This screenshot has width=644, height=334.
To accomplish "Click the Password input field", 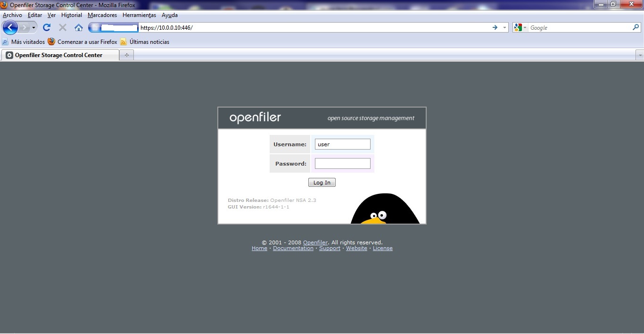I will tap(343, 164).
